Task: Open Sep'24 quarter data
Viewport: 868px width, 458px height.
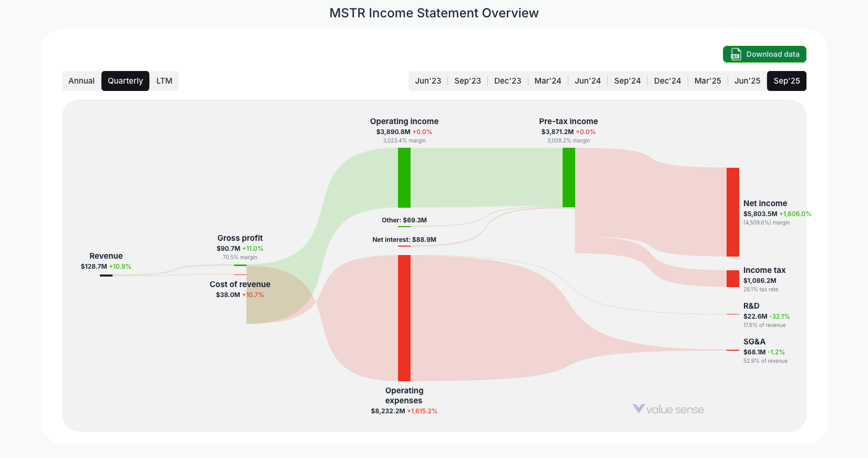Action: tap(627, 80)
